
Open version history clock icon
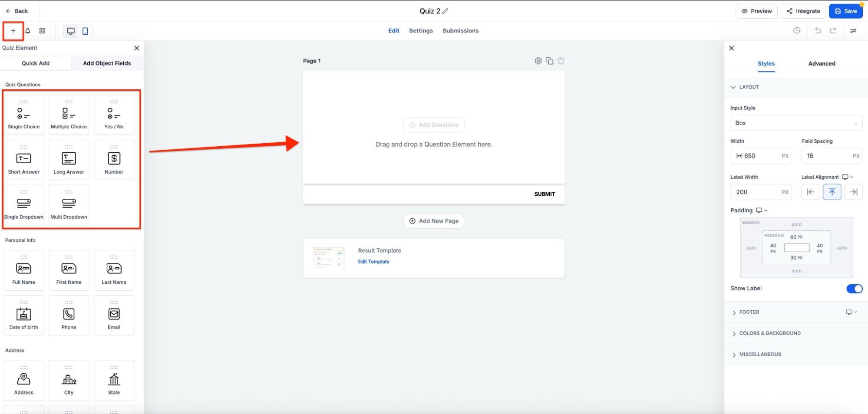tap(796, 30)
